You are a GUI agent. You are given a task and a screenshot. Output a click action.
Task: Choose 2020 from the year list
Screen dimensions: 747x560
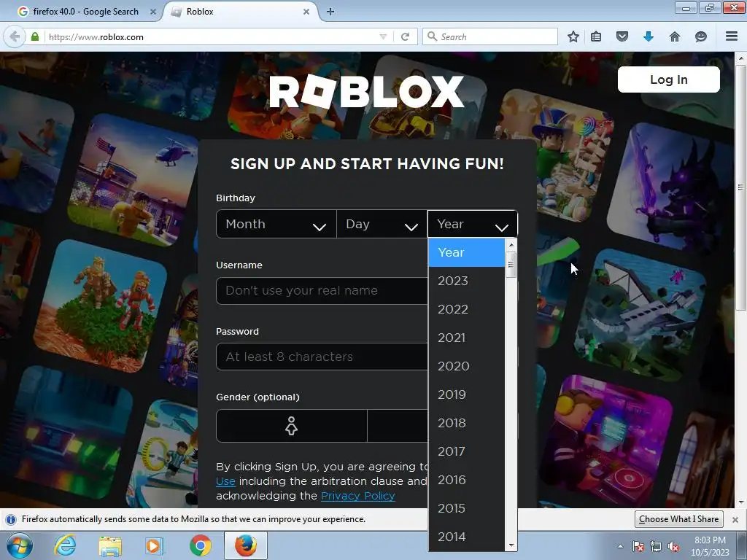[466, 366]
